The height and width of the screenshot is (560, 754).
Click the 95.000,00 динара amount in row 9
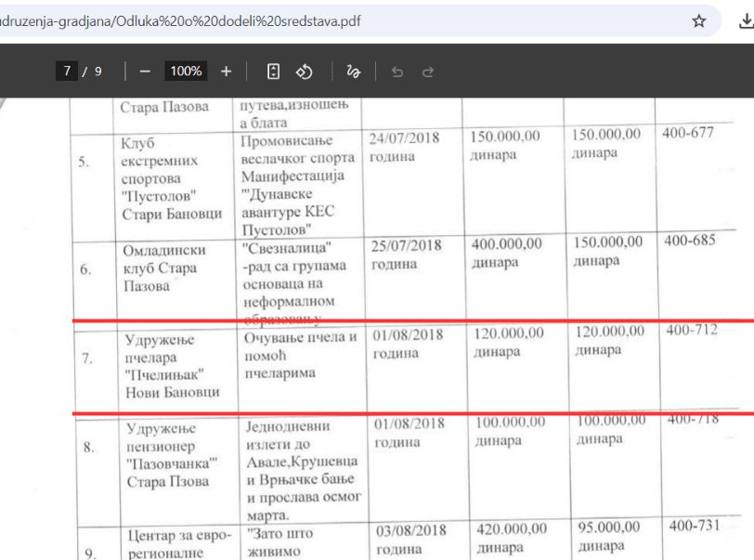606,536
